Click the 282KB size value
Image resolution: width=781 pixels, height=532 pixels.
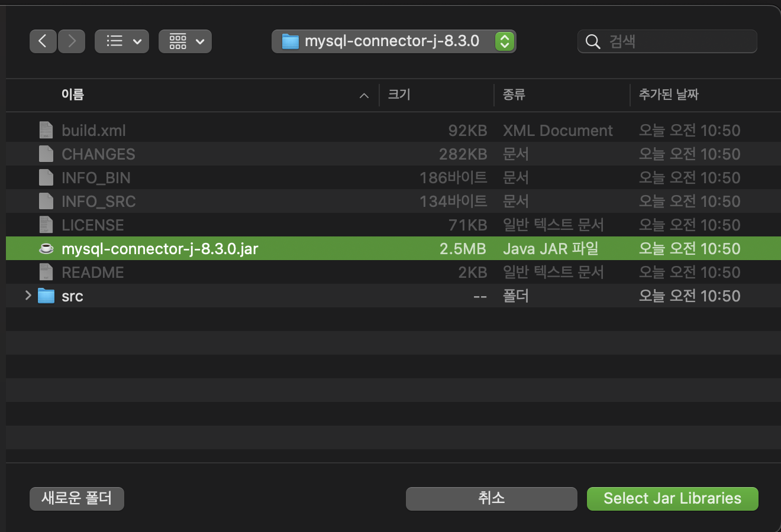(463, 154)
